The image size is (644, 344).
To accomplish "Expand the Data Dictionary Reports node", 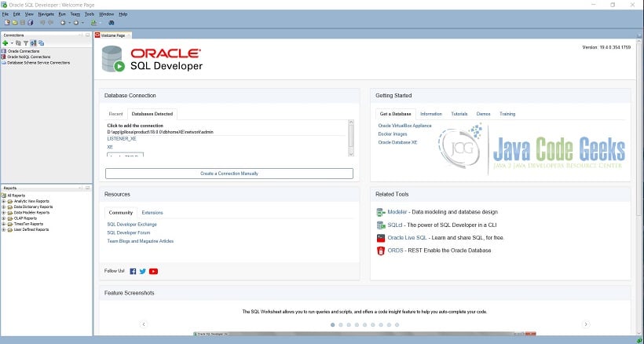I will (4, 207).
